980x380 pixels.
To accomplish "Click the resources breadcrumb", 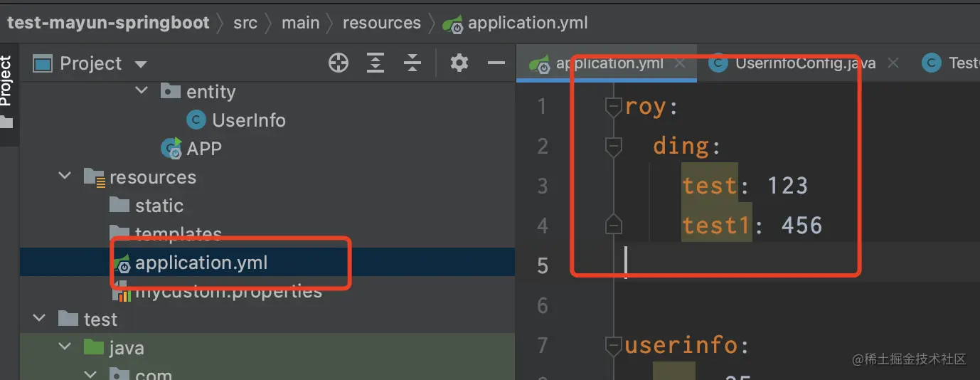I will [381, 23].
